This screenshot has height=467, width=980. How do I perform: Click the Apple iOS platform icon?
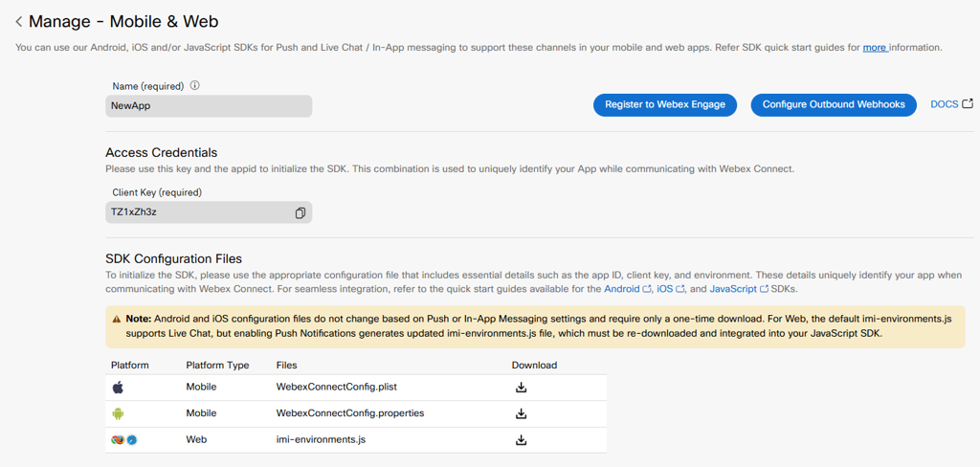tap(118, 387)
